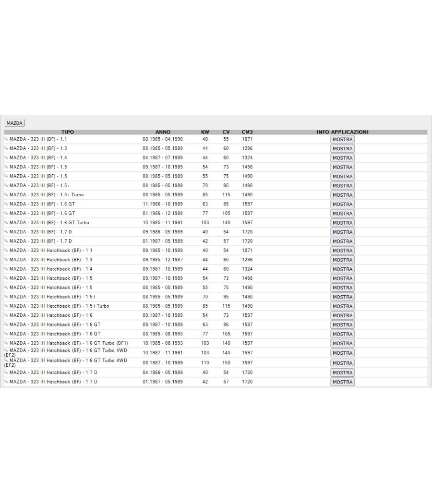
Task: Click magnifier icon beside (BF) - 1.6 GT Turbo
Action: (x=6, y=222)
